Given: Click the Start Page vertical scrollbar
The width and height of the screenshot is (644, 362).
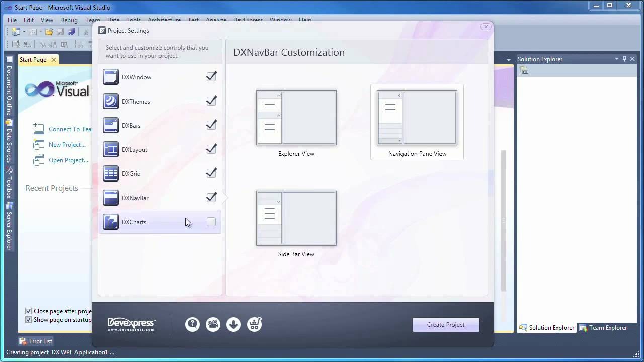Looking at the screenshot, I should point(504,221).
